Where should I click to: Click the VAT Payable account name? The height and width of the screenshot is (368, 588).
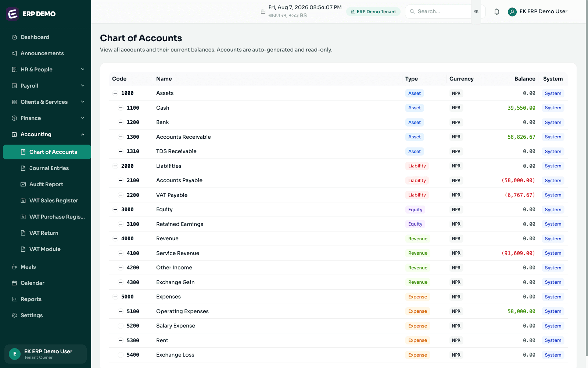(x=172, y=195)
